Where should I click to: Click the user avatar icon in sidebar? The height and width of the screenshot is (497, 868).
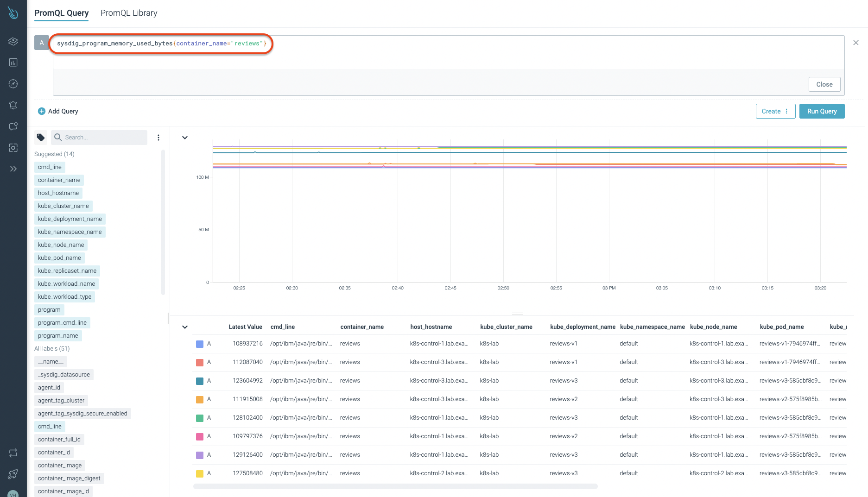point(13,494)
